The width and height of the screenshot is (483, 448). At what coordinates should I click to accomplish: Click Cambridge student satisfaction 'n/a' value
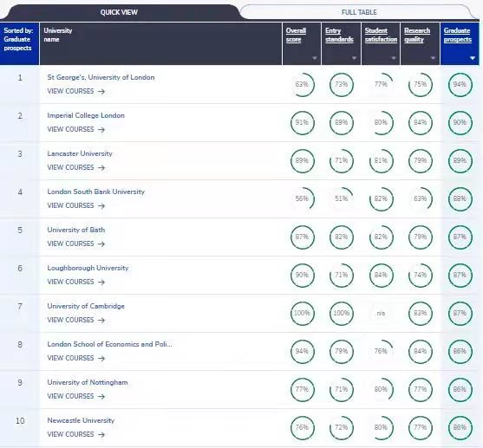[381, 314]
